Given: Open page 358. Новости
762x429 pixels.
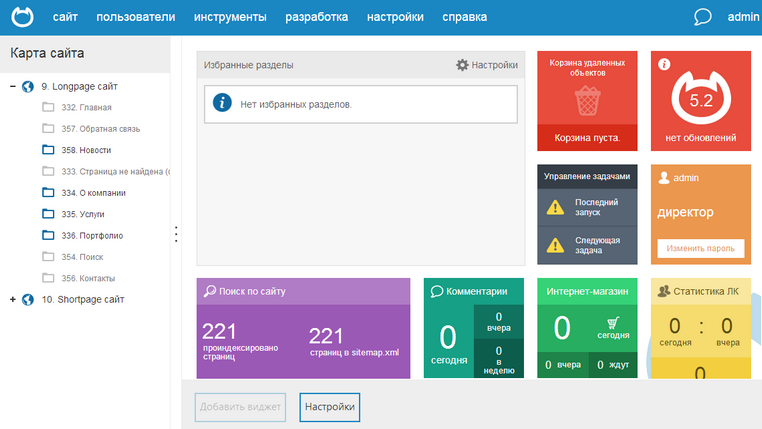Looking at the screenshot, I should tap(86, 150).
